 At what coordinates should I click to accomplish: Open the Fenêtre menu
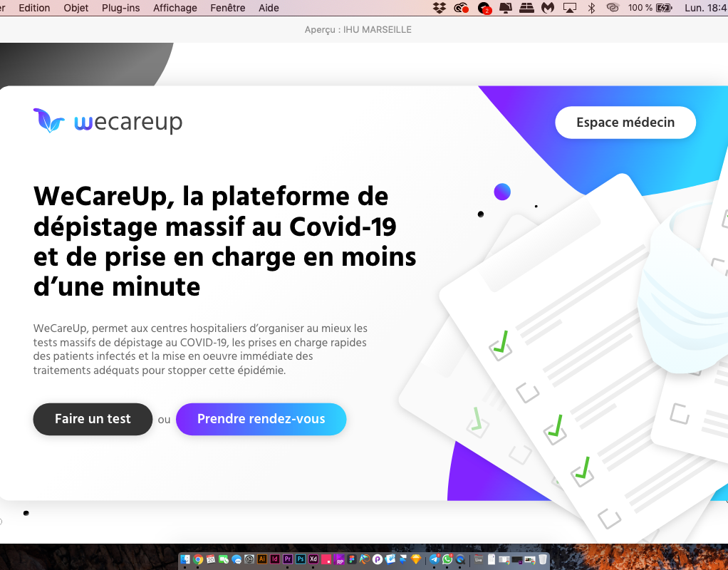pyautogui.click(x=227, y=8)
